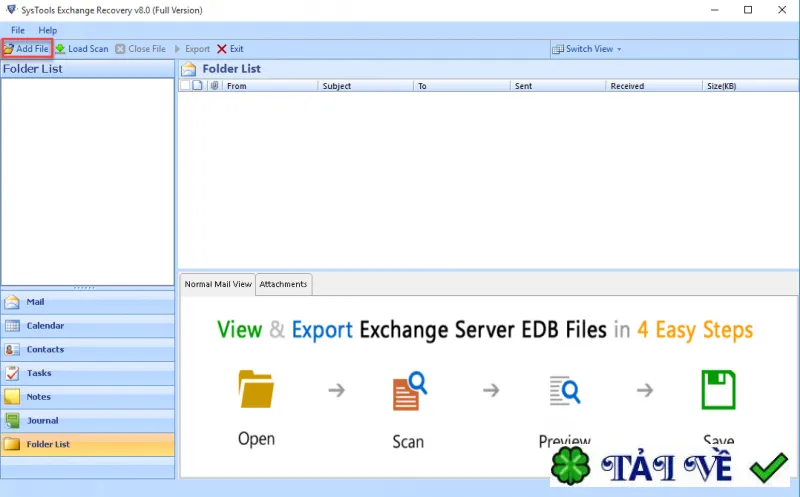Open the Help menu
This screenshot has height=497, width=800.
point(47,30)
